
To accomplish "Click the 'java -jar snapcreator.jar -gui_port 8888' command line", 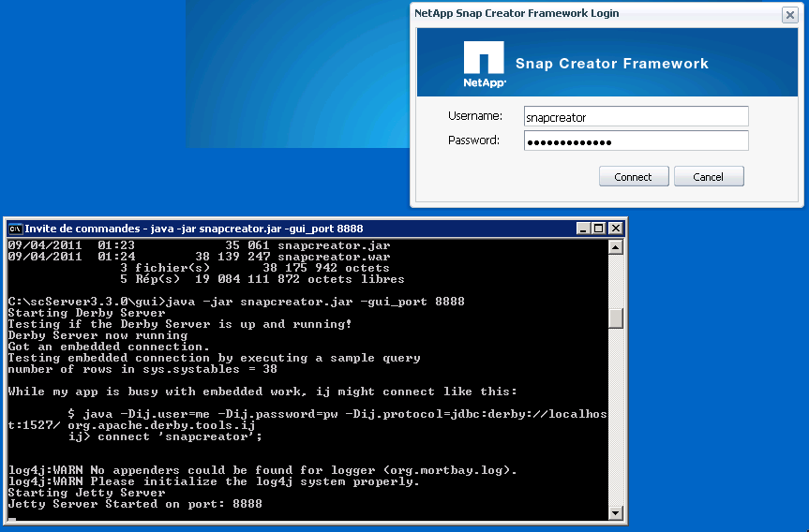I will (315, 302).
